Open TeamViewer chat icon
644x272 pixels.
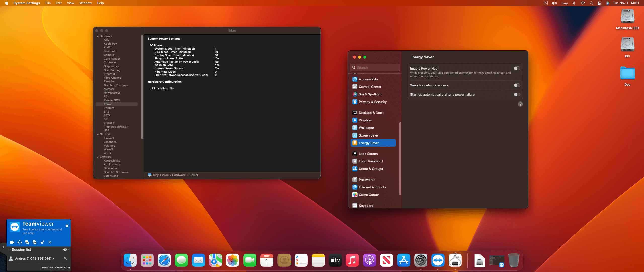[27, 242]
